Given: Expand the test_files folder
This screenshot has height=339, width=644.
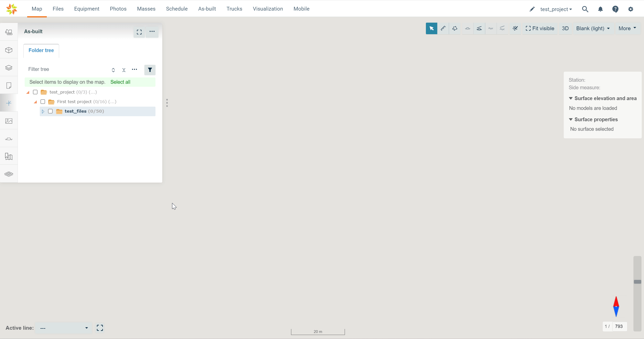Looking at the screenshot, I should (43, 111).
